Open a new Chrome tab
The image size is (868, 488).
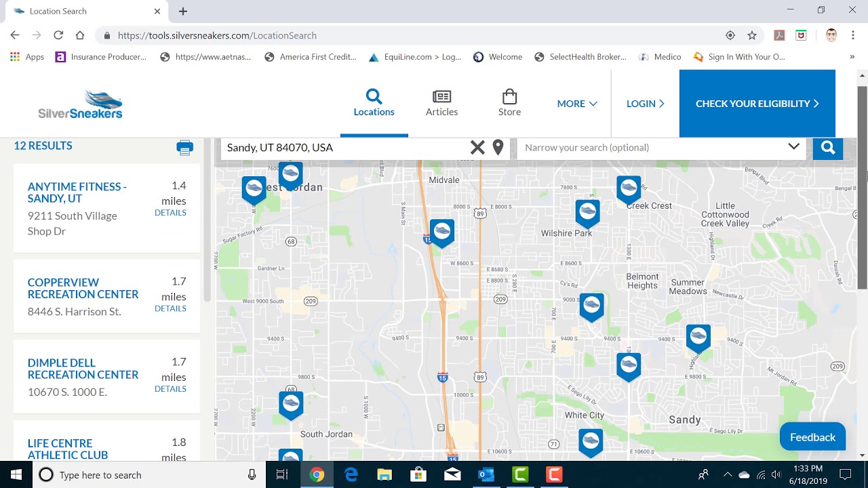pos(183,11)
